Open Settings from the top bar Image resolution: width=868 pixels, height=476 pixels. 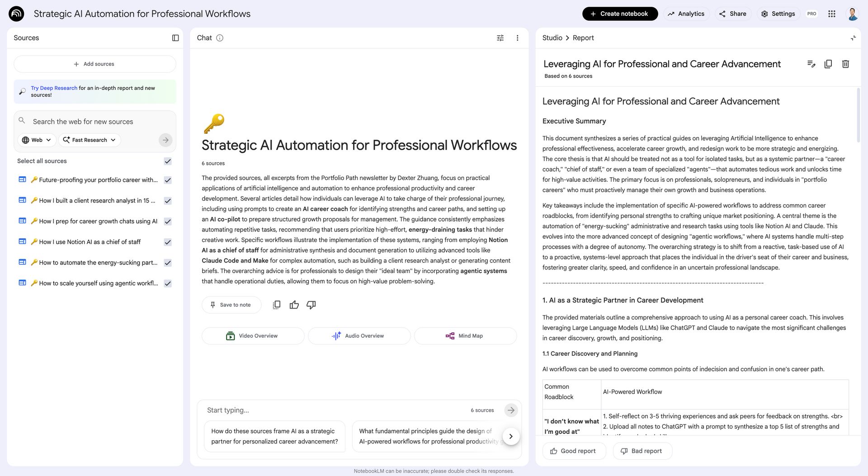coord(778,14)
